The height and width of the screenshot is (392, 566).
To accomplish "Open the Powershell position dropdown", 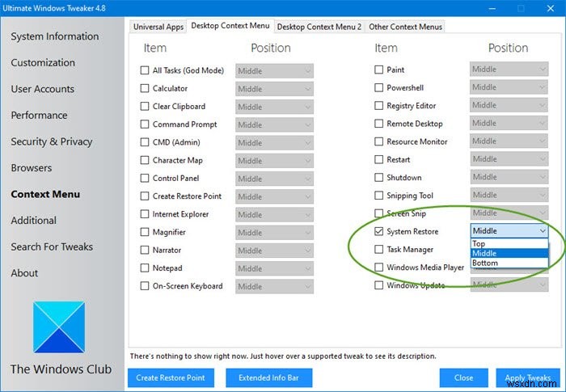I will tap(509, 87).
